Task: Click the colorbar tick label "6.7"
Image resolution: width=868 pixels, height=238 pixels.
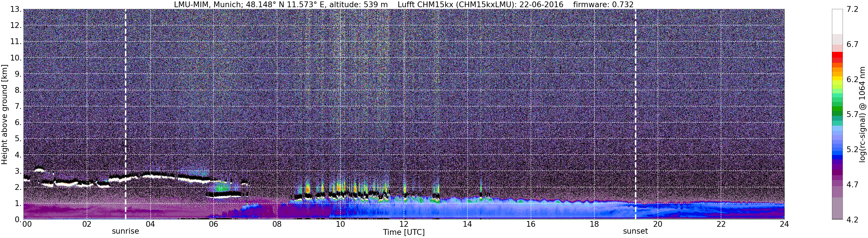Action: pyautogui.click(x=852, y=44)
